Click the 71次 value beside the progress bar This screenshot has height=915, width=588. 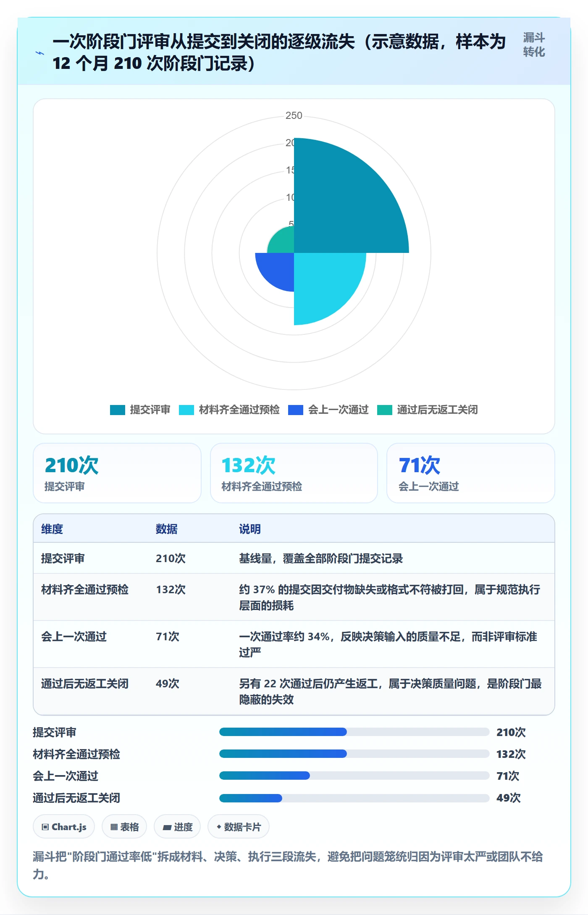[x=508, y=776]
